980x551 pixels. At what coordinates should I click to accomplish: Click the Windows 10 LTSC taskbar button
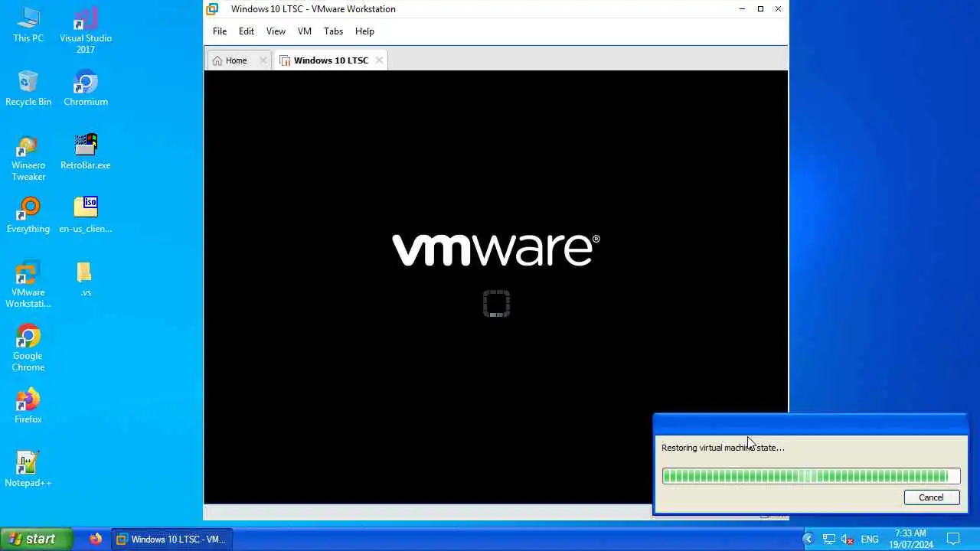pyautogui.click(x=172, y=539)
